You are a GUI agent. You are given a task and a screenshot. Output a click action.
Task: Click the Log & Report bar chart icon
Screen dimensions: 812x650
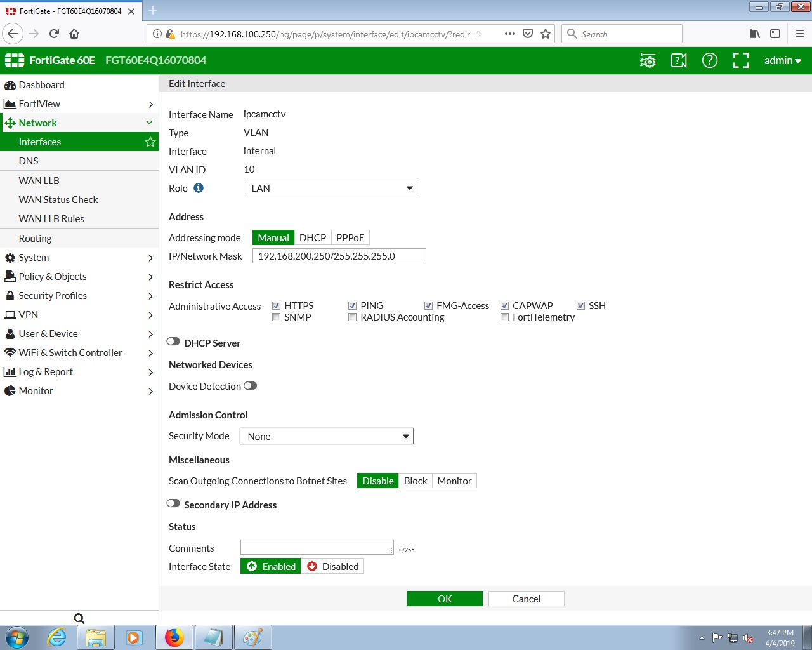pyautogui.click(x=10, y=372)
